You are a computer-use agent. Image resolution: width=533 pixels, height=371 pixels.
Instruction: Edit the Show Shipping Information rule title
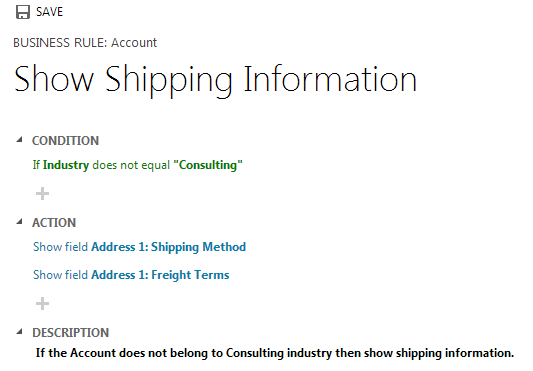tap(216, 80)
